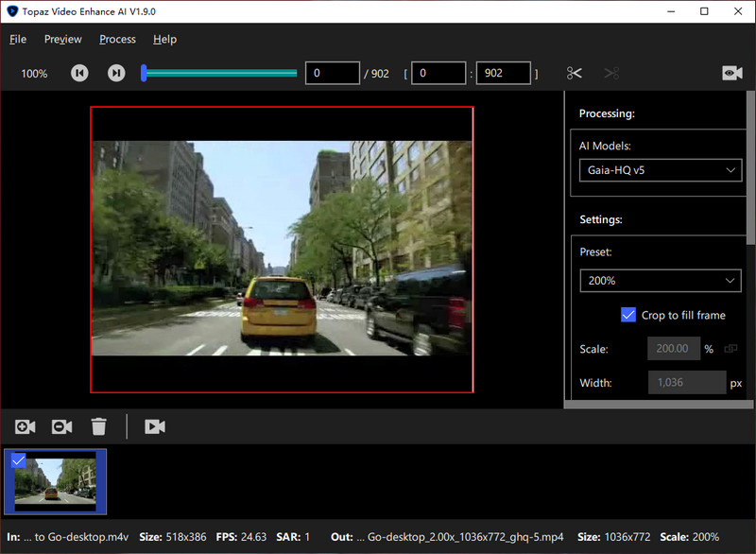Jump to the last frame button
The image size is (756, 554).
(x=116, y=74)
